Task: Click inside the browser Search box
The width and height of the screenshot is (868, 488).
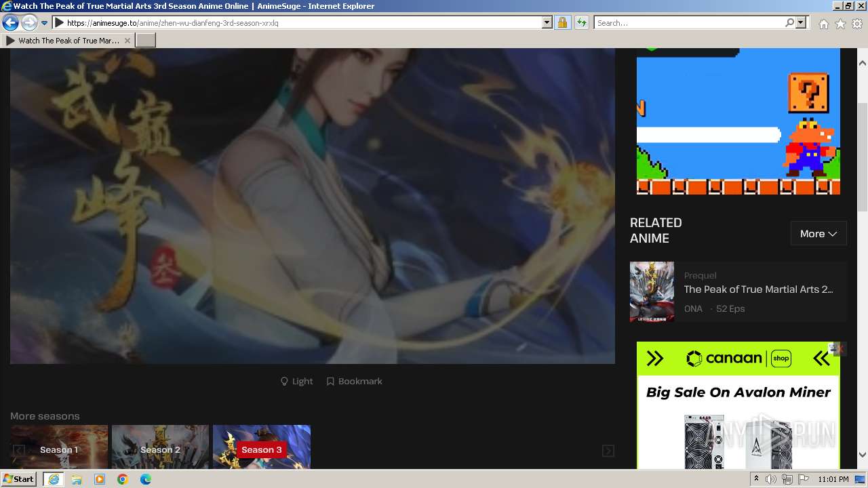Action: coord(688,23)
